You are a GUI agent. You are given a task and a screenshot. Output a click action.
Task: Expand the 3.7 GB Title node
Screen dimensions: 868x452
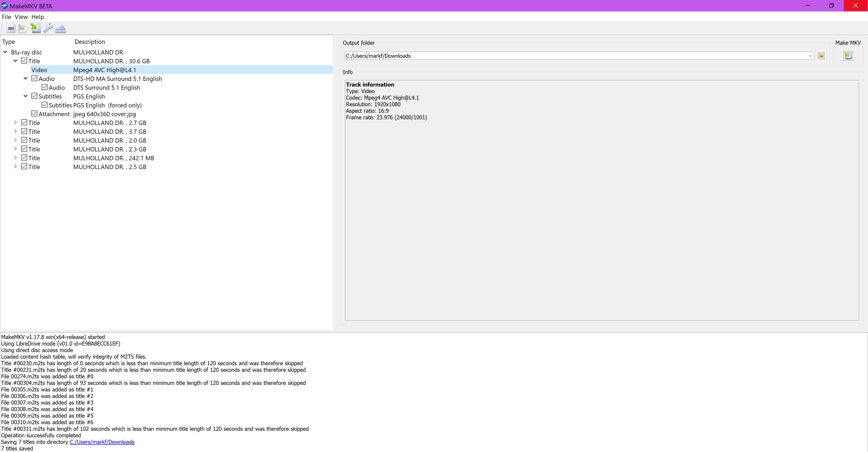(16, 131)
